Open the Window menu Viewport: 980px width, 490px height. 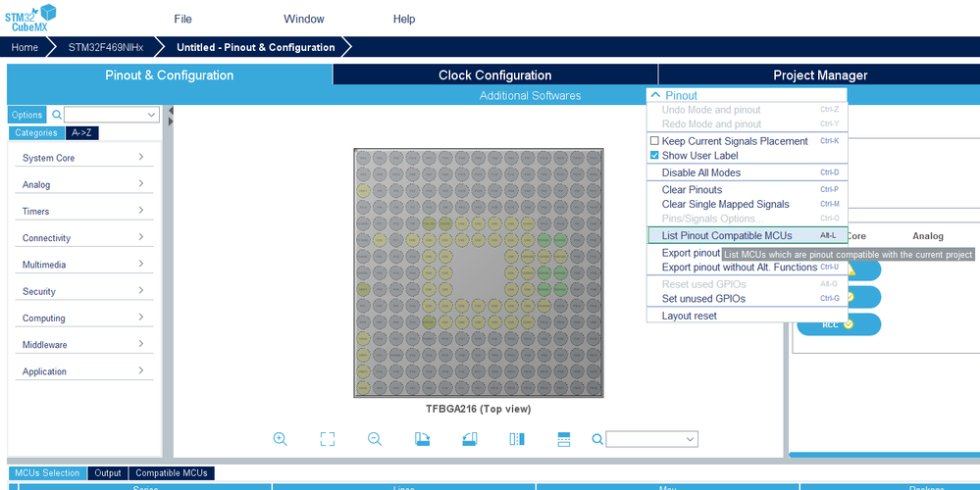click(x=304, y=19)
